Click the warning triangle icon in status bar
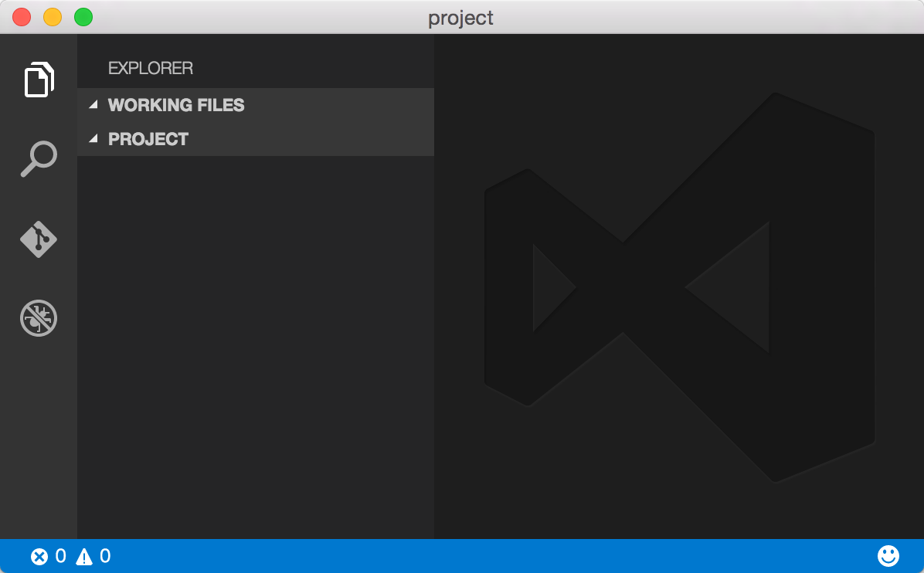This screenshot has width=924, height=573. pos(83,556)
